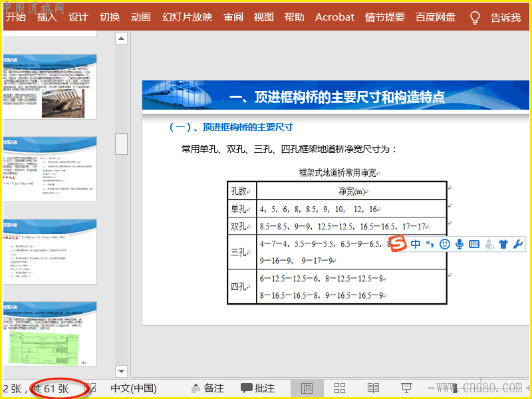532x399 pixels.
Task: Open the Sogou soft keyboard icon
Action: coord(474,244)
